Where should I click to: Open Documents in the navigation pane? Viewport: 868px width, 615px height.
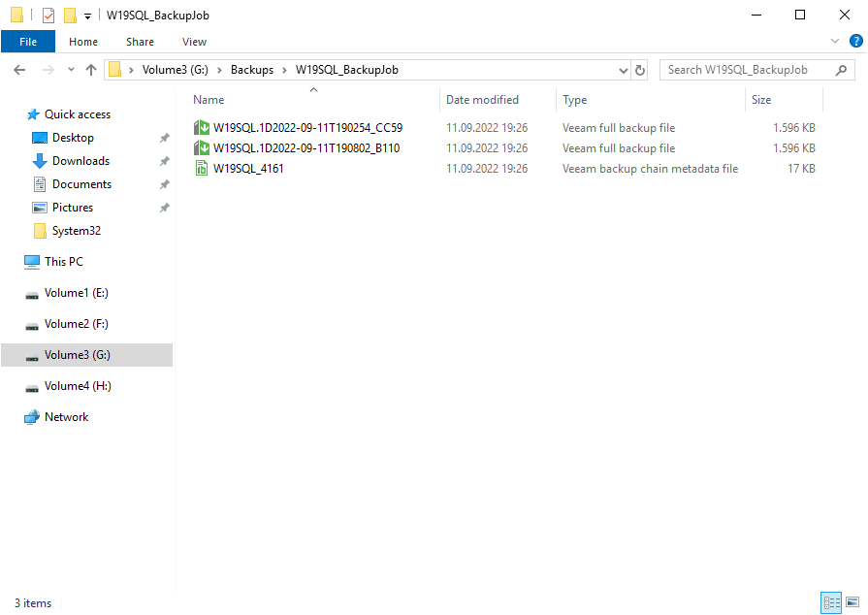point(81,184)
